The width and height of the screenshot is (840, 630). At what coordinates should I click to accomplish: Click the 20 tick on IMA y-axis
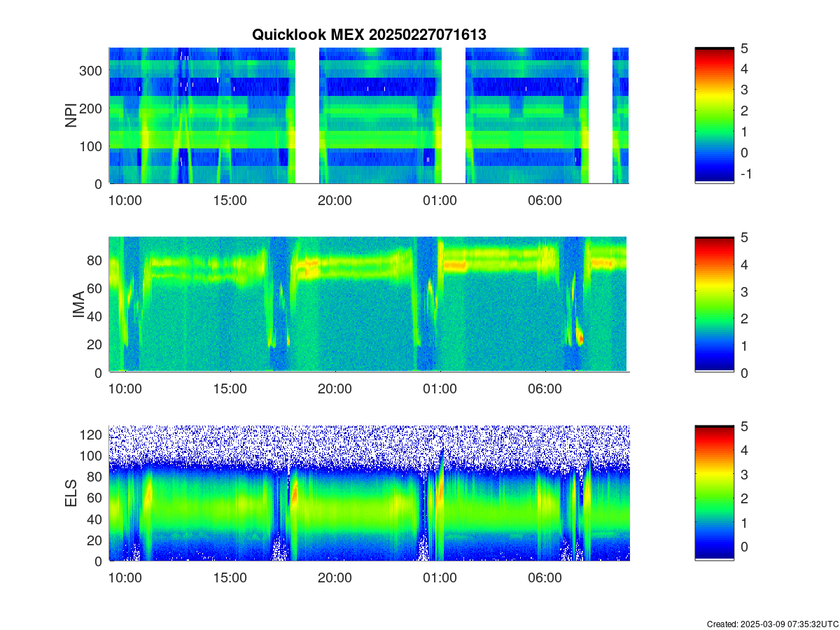(x=96, y=344)
